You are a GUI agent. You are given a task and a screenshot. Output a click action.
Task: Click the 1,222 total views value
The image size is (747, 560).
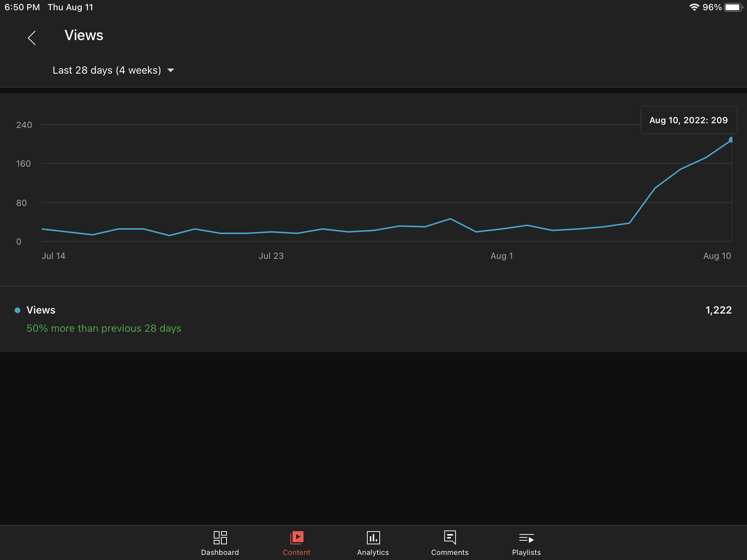point(719,310)
